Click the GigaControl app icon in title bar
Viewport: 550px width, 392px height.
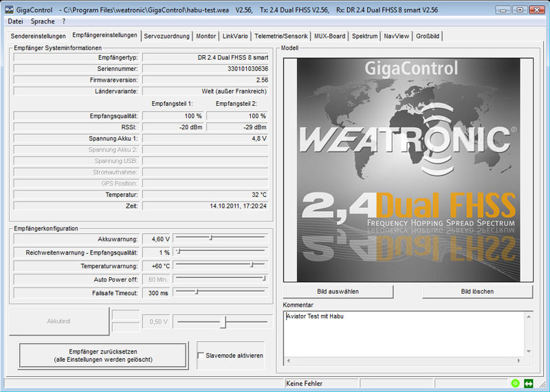click(10, 10)
